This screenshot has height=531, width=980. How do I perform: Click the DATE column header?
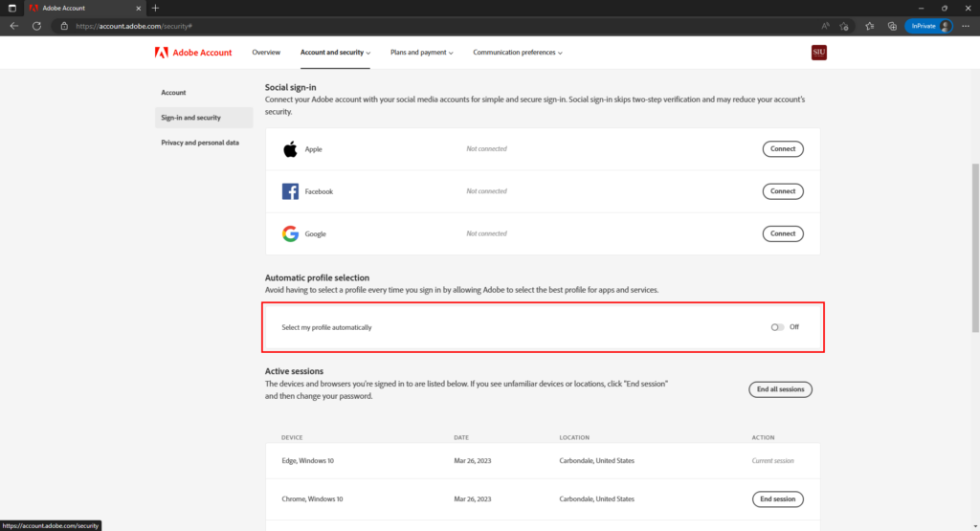click(x=461, y=437)
